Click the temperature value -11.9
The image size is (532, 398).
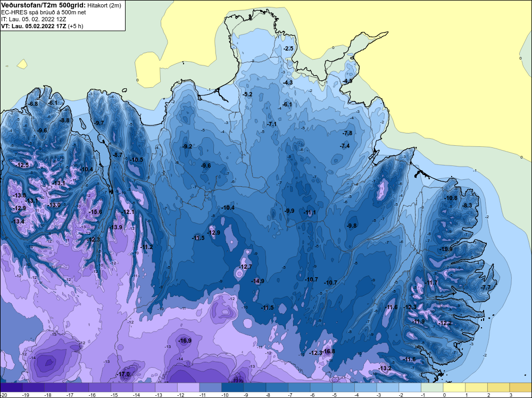tap(418, 321)
